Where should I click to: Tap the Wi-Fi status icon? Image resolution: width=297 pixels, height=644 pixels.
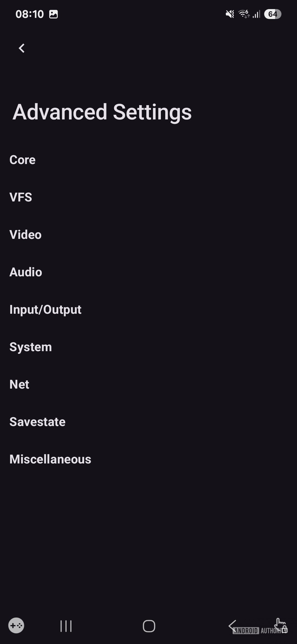pos(244,14)
